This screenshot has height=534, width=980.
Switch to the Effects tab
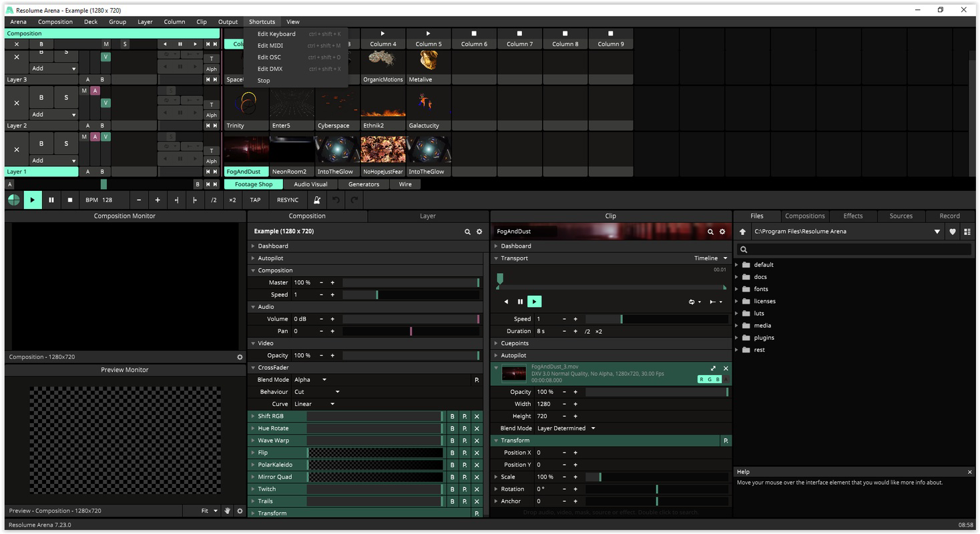click(852, 216)
